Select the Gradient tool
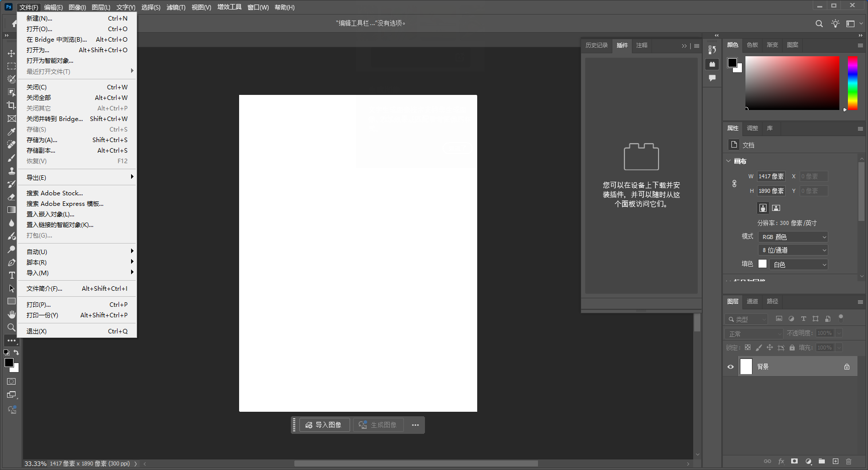The height and width of the screenshot is (470, 868). click(x=11, y=210)
